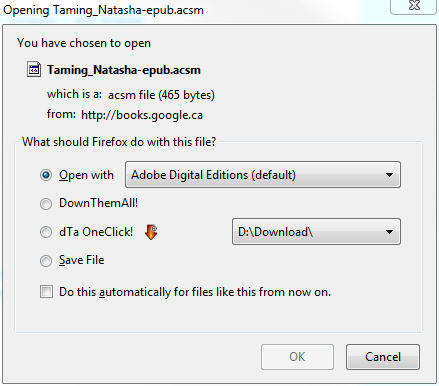Screen dimensions: 439x386
Task: Close the Opening file dialog
Action: coord(414,6)
